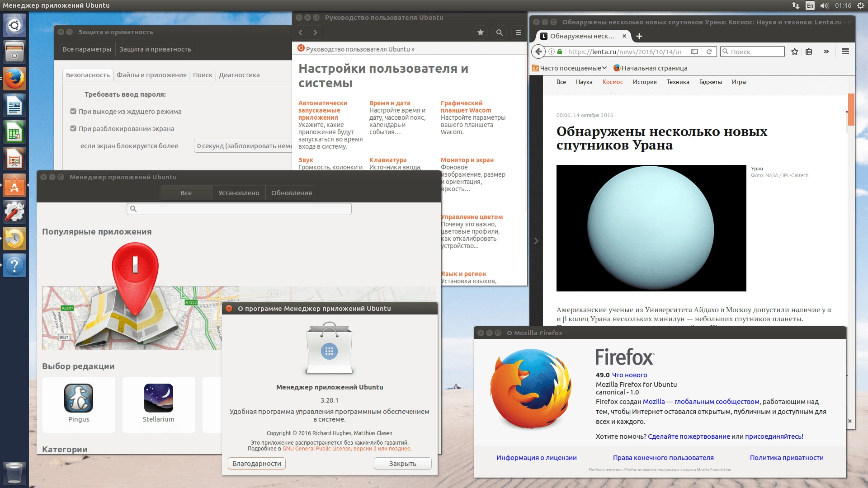Viewport: 868px width, 488px height.
Task: Go back in Ubuntu help viewer
Action: [x=301, y=33]
